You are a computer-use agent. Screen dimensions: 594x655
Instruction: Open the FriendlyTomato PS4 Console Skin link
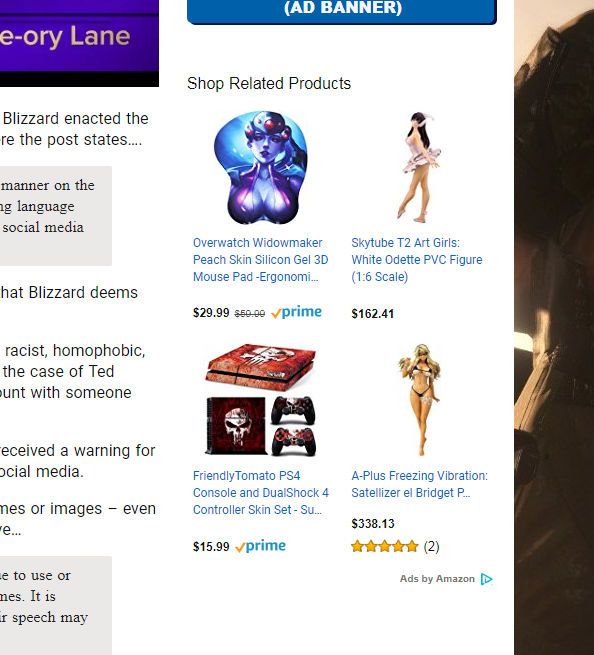click(x=261, y=493)
